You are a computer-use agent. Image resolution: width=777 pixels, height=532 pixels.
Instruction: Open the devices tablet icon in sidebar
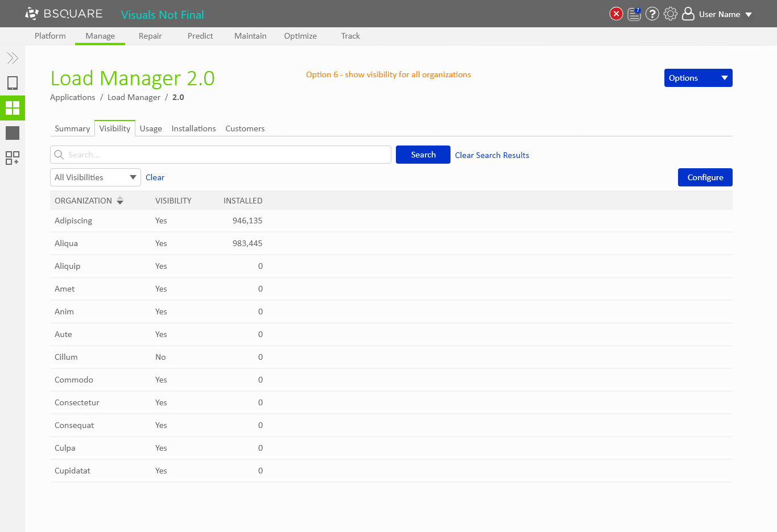[x=13, y=83]
